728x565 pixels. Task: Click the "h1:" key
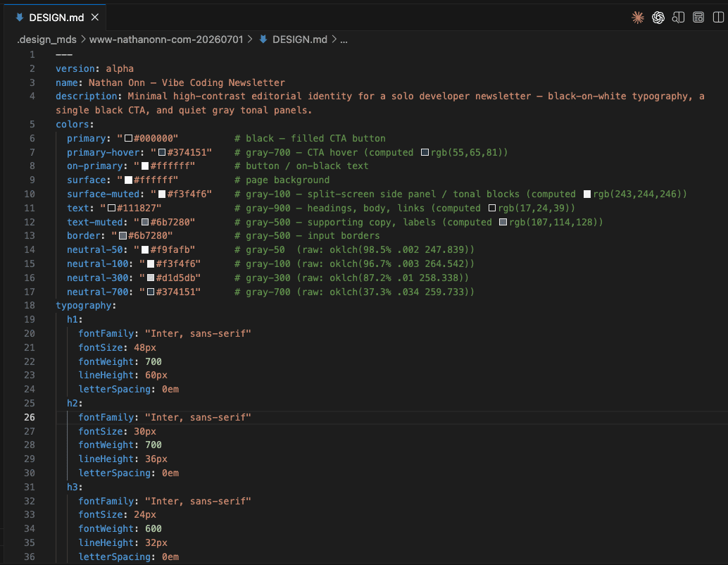(75, 320)
